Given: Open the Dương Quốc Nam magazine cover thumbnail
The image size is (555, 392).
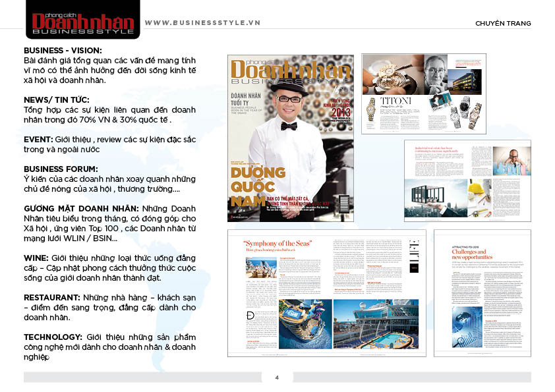Looking at the screenshot, I should (x=291, y=138).
